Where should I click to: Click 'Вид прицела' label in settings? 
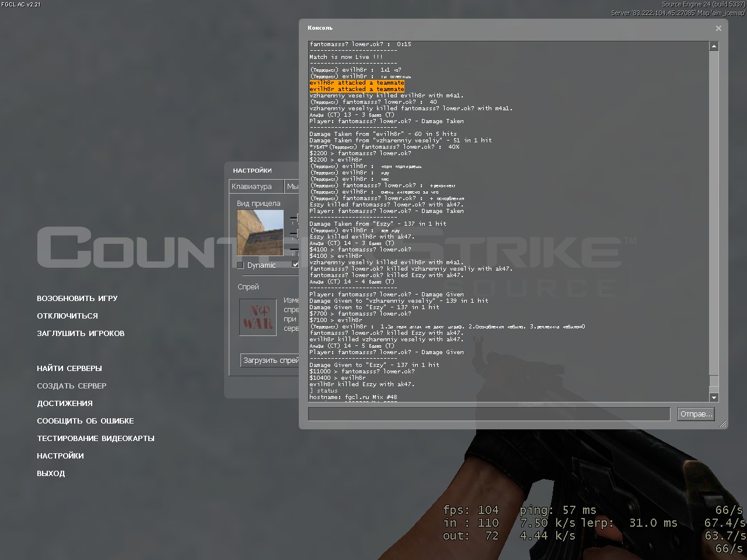click(259, 204)
